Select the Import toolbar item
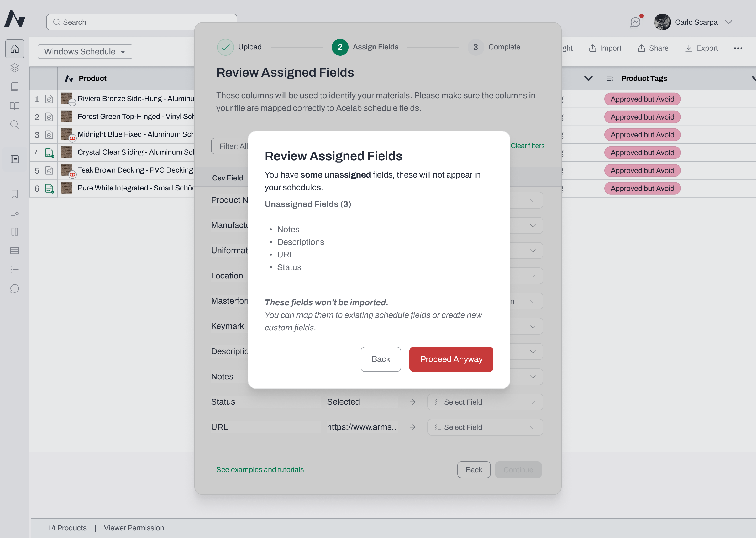Image resolution: width=756 pixels, height=538 pixels. [605, 48]
